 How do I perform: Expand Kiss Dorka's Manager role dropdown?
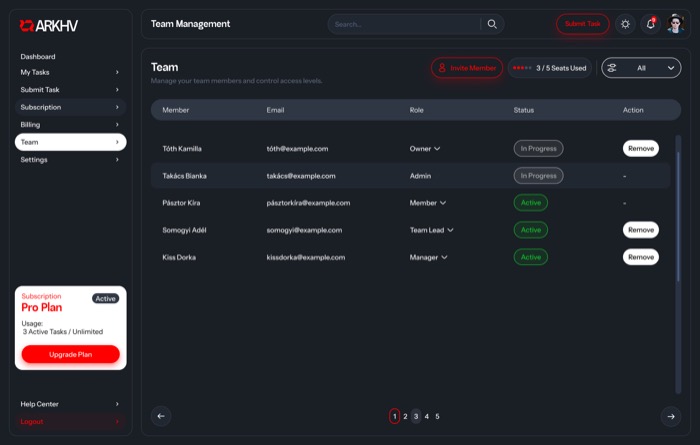pos(429,257)
